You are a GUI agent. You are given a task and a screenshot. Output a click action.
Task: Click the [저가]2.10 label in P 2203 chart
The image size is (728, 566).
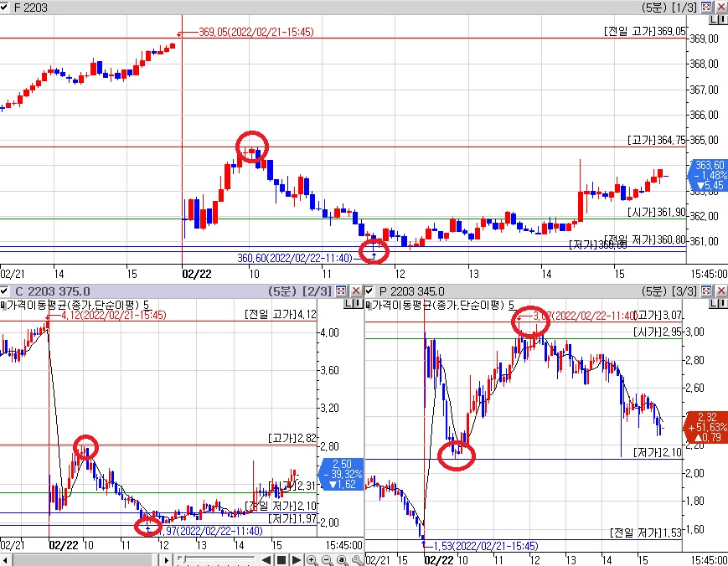(658, 452)
